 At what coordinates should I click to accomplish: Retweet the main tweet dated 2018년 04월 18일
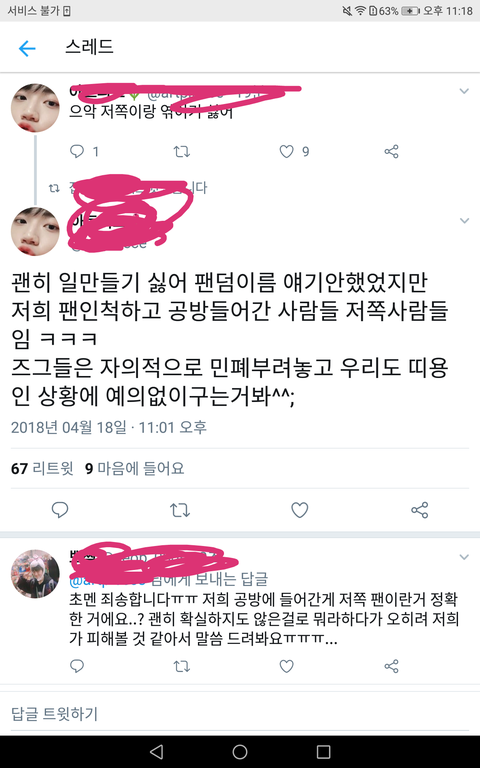coord(180,510)
